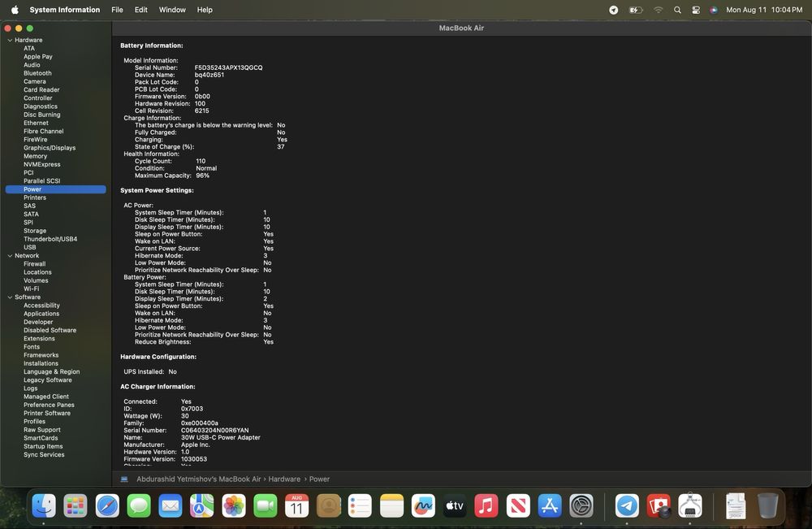Open the Window menu

[172, 9]
